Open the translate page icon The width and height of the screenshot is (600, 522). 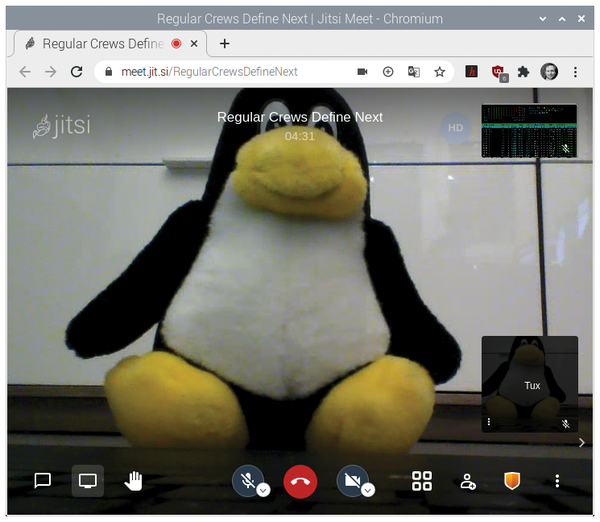tap(414, 72)
